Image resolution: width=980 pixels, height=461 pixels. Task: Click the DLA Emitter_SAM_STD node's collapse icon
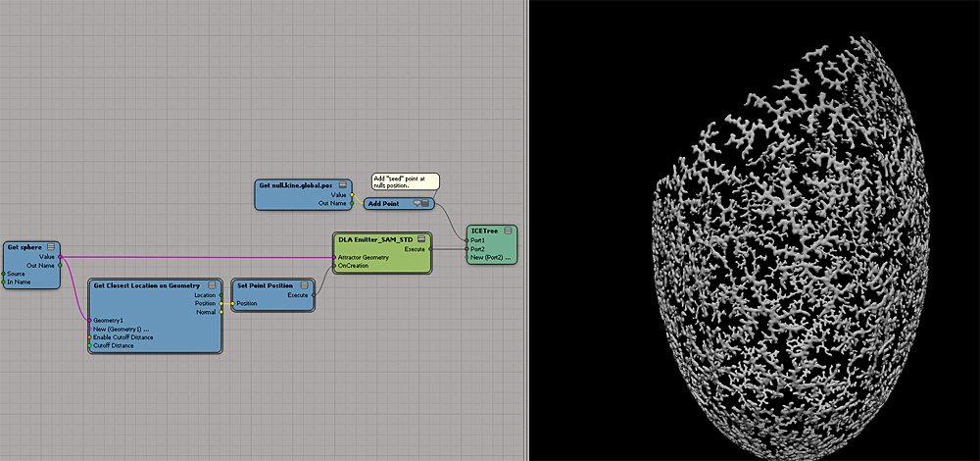pyautogui.click(x=420, y=239)
